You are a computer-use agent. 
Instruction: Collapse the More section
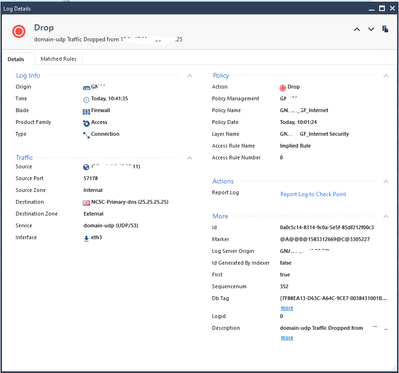point(386,216)
